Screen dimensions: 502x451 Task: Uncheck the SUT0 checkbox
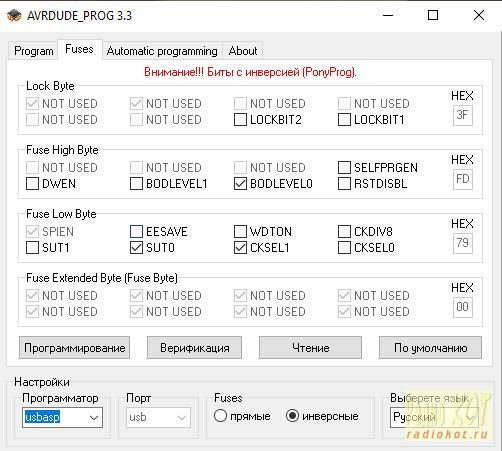point(136,248)
